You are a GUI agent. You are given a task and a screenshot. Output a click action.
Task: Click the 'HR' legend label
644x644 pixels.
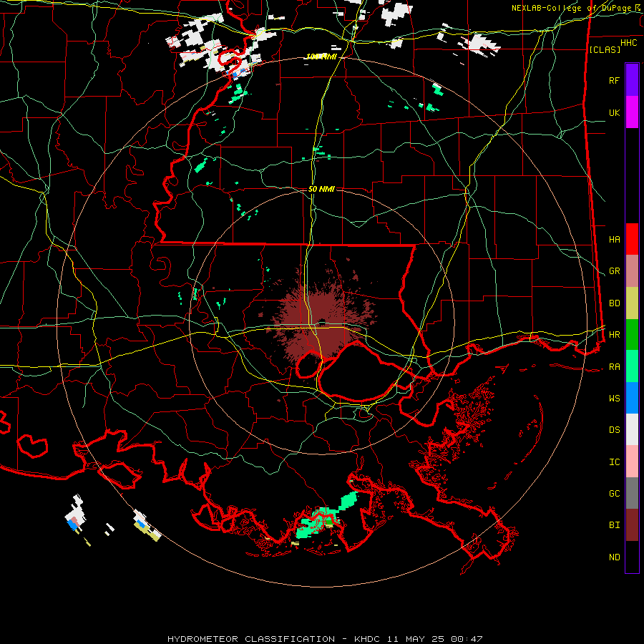614,335
